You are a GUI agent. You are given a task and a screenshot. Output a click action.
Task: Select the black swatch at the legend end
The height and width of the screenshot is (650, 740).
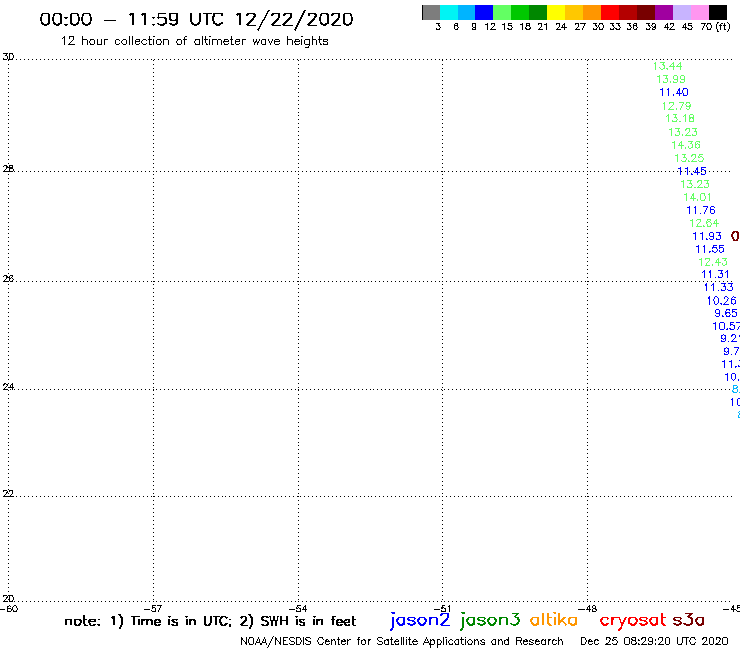[x=718, y=12]
